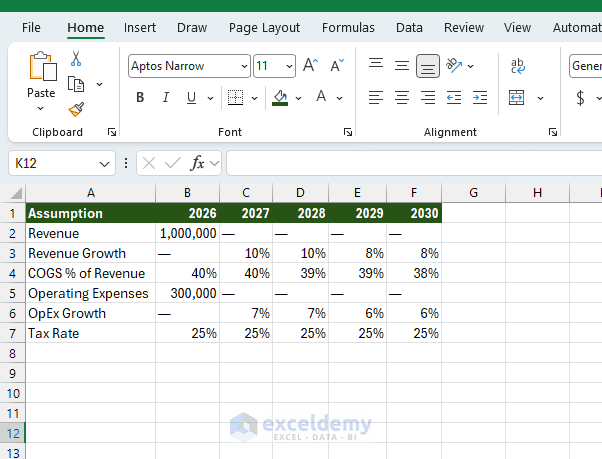
Task: Click the Insert Function fx icon
Action: point(197,163)
